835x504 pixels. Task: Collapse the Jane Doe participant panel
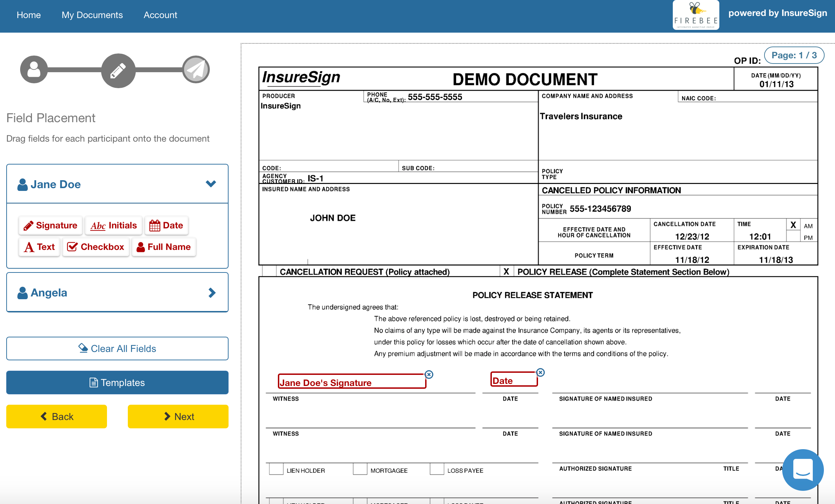click(x=211, y=184)
